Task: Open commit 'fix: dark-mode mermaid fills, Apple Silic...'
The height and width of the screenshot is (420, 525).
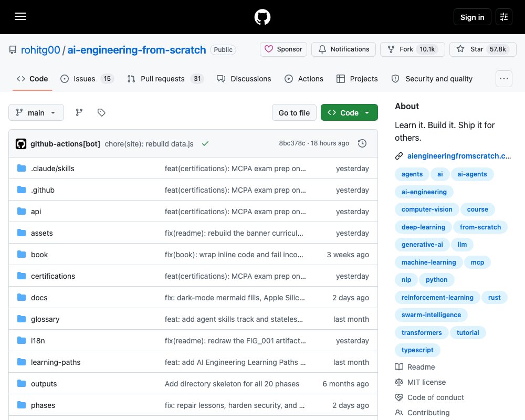Action: pyautogui.click(x=234, y=298)
